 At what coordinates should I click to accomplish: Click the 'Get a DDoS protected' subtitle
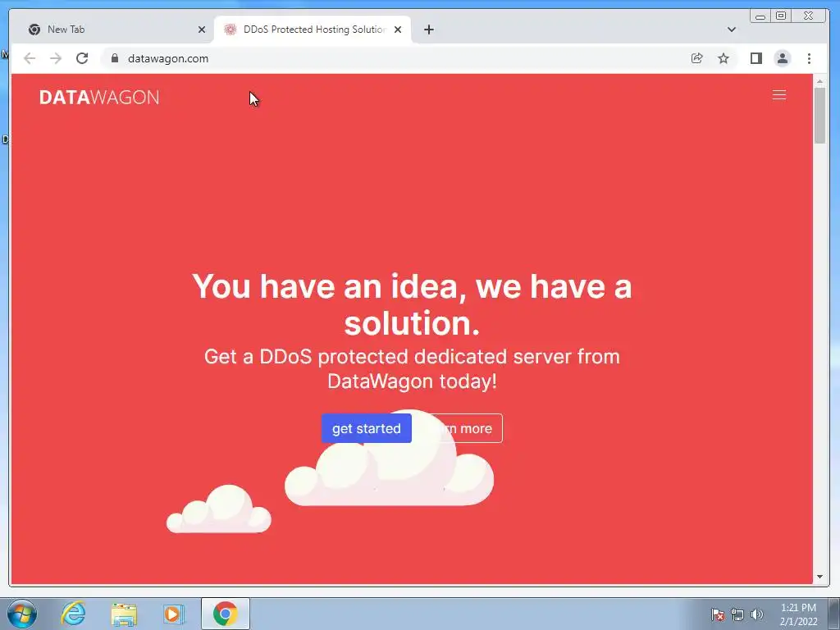click(x=412, y=368)
